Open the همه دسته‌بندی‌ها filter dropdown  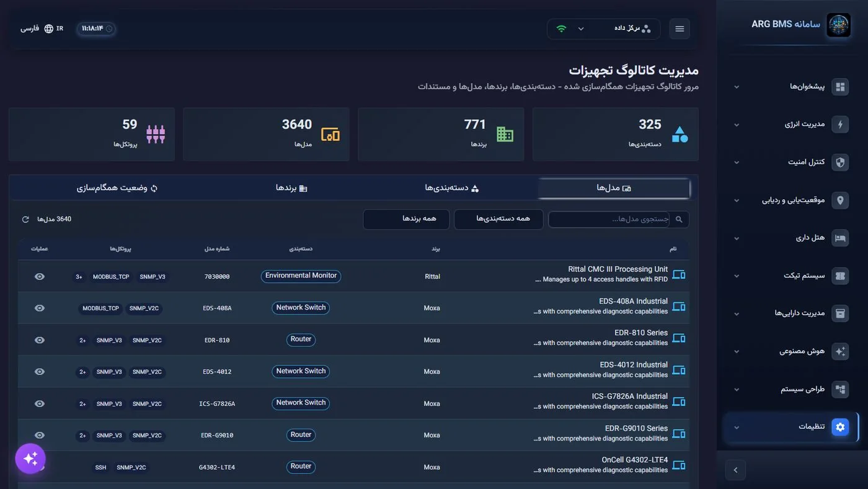point(498,219)
